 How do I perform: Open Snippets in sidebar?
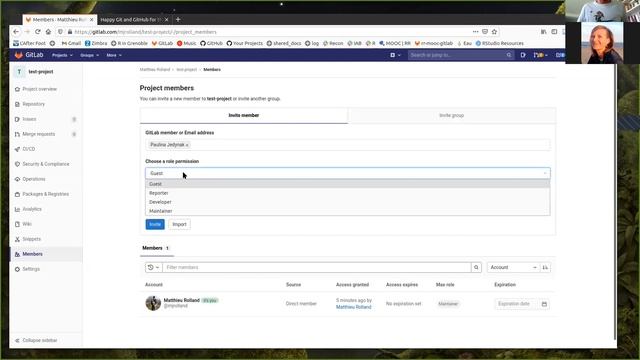click(x=31, y=239)
